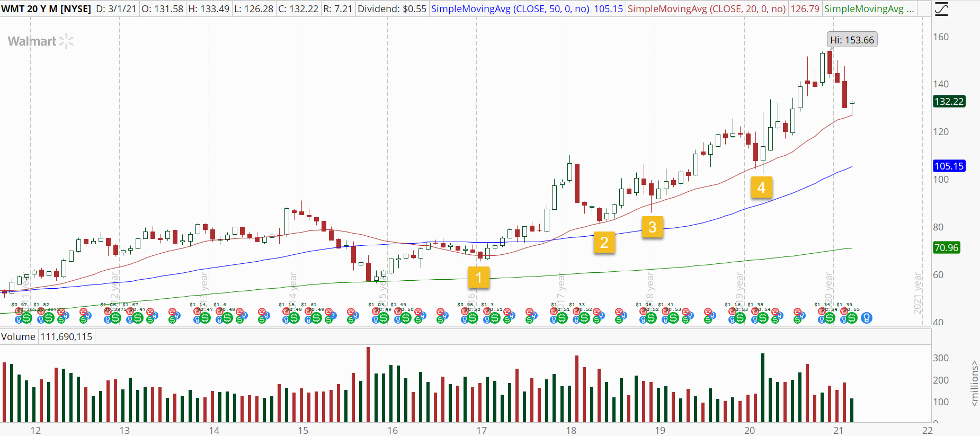Click the range value R: 7.21
980x436 pixels.
(338, 9)
